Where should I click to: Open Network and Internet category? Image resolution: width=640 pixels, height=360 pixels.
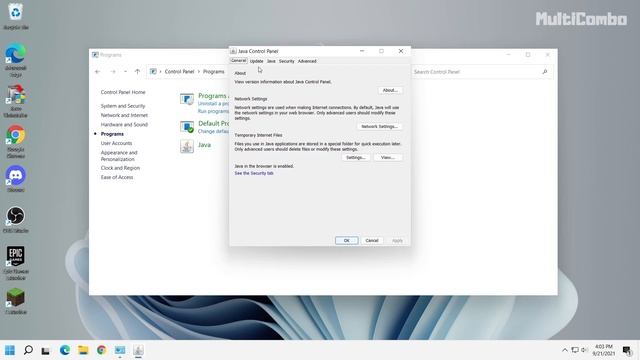(x=124, y=115)
